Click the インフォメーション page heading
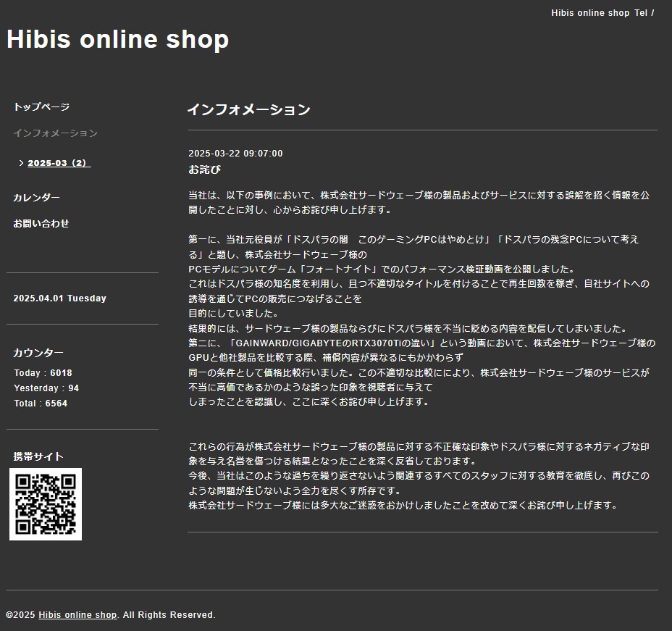 pos(249,109)
